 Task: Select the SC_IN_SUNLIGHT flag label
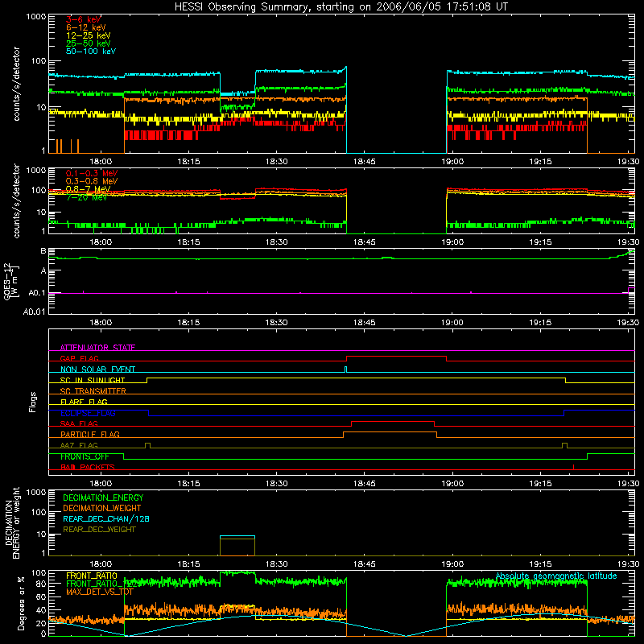pos(93,380)
